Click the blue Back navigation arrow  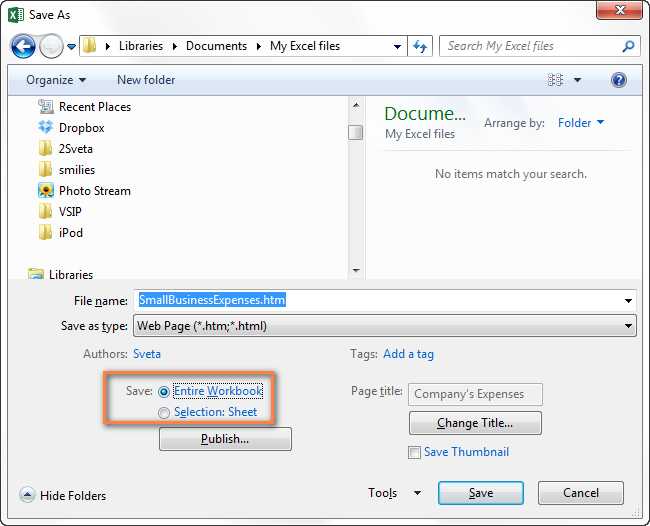pos(23,46)
